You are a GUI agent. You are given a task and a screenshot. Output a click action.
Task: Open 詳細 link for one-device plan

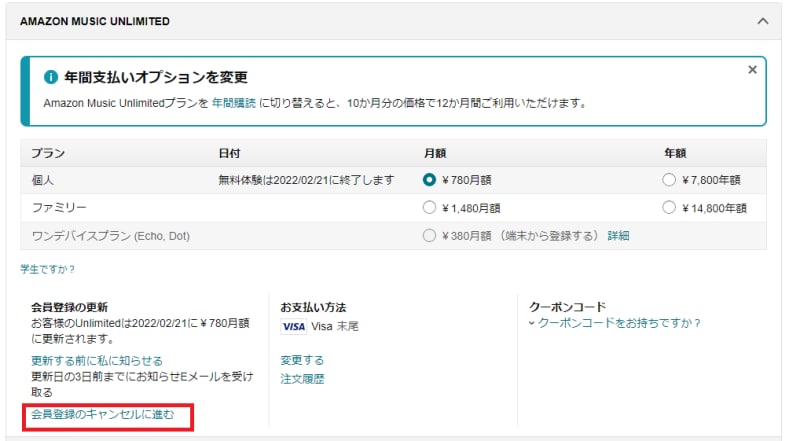coord(619,236)
